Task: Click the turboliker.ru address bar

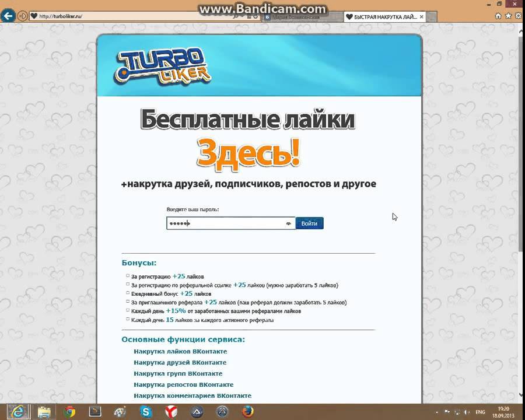Action: point(134,16)
